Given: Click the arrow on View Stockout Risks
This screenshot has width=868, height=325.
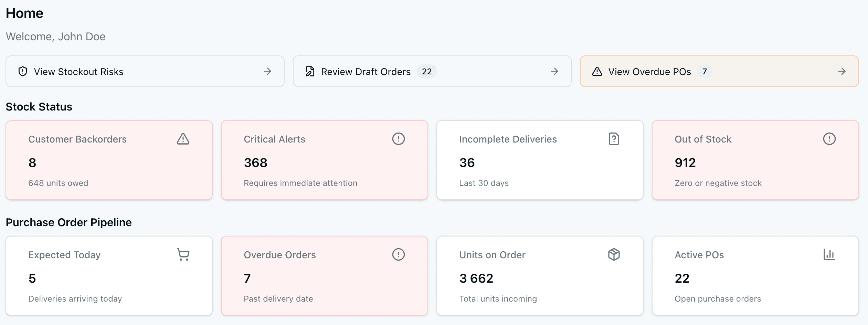Looking at the screenshot, I should click(x=268, y=71).
